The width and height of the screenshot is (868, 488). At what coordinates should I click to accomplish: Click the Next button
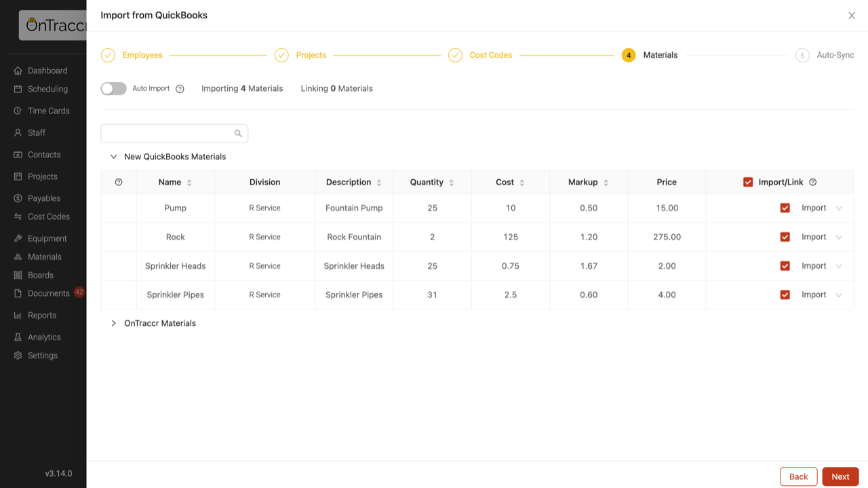840,476
